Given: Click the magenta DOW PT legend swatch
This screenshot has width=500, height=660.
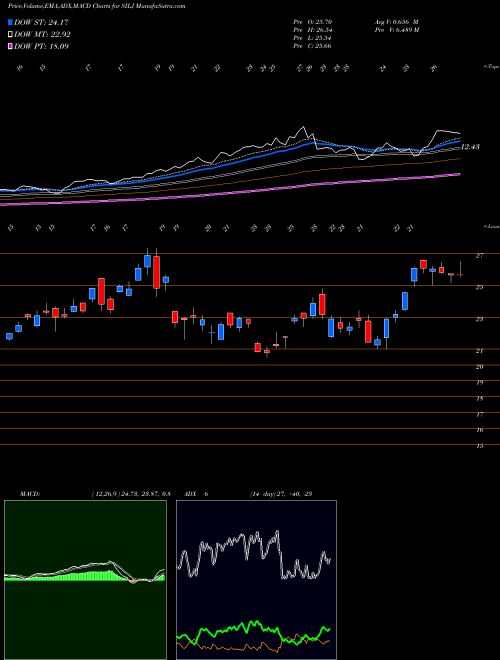Looking at the screenshot, I should pyautogui.click(x=11, y=46).
